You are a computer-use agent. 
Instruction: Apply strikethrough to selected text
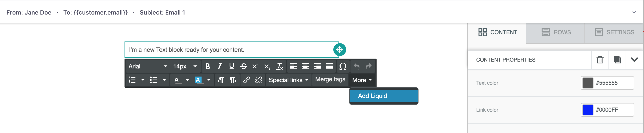tap(243, 66)
